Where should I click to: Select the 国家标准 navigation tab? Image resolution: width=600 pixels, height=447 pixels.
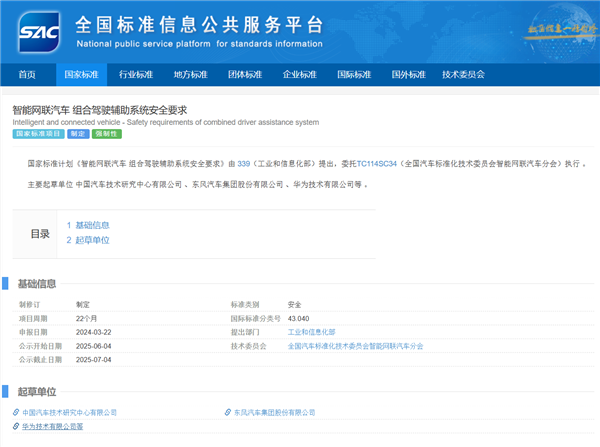pos(82,74)
